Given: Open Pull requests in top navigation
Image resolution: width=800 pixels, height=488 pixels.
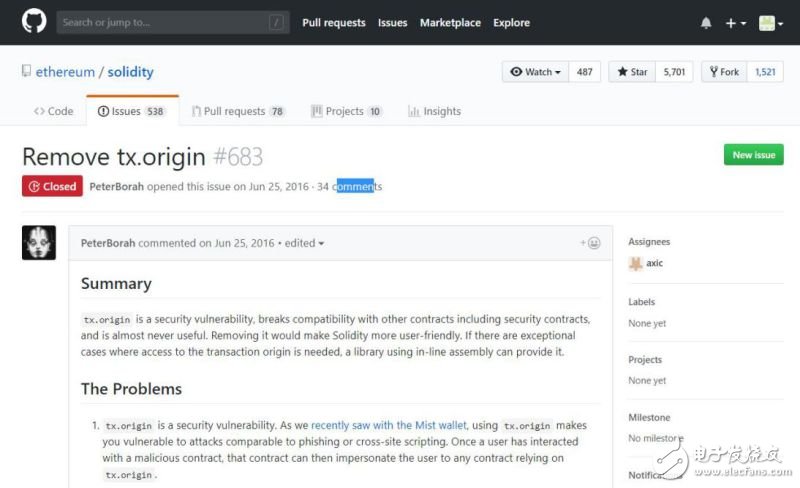Looking at the screenshot, I should pos(334,23).
